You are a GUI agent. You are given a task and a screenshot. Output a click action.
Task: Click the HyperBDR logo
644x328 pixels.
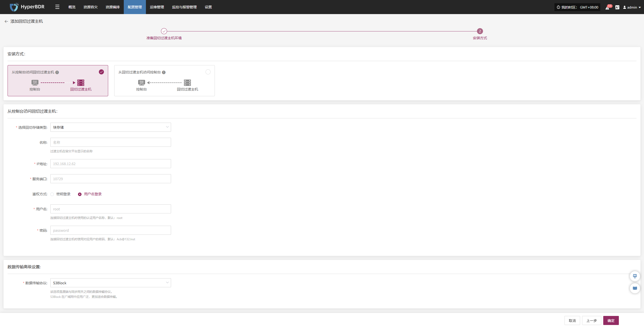(x=27, y=7)
